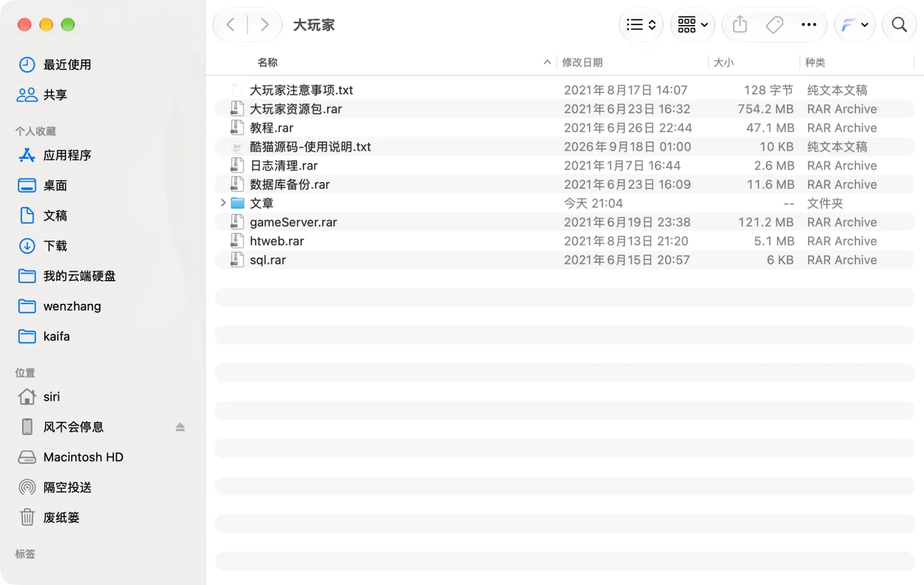Open the colorful F toolbar dropdown
The image size is (924, 585).
855,25
